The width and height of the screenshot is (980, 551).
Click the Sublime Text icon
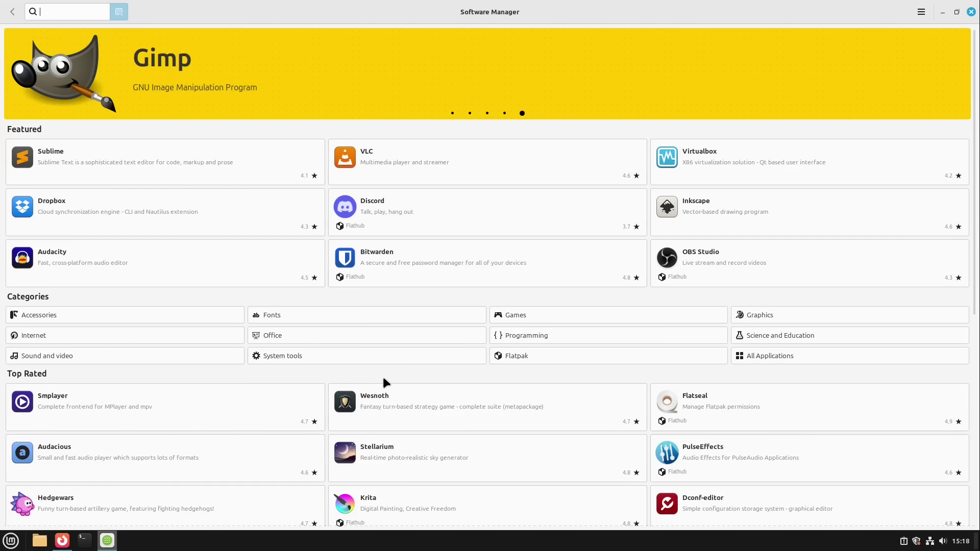[x=22, y=157]
